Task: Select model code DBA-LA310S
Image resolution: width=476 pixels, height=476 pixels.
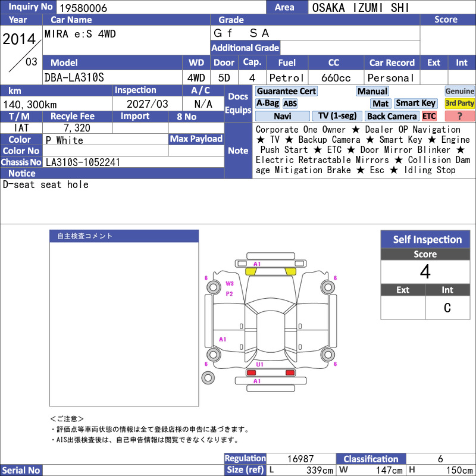Action: tap(74, 78)
